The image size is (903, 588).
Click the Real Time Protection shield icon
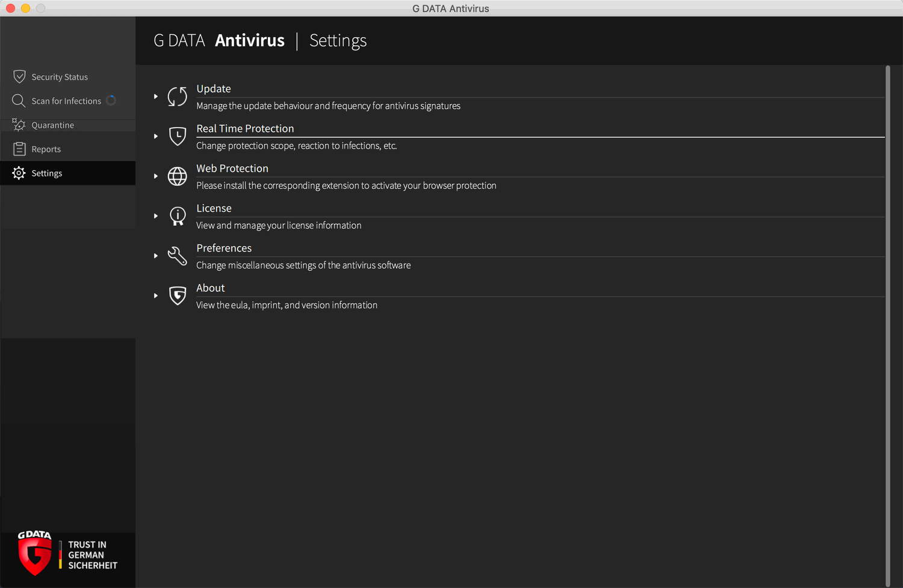tap(177, 136)
